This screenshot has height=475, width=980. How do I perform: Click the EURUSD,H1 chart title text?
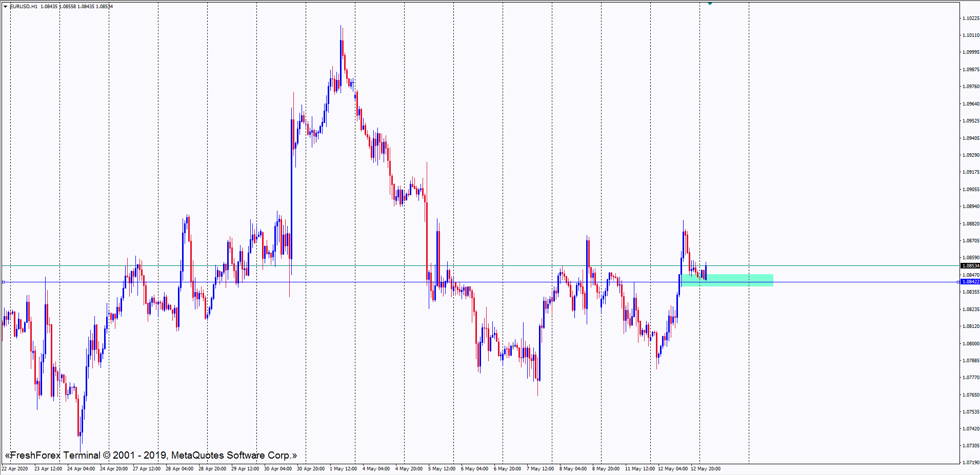point(24,7)
